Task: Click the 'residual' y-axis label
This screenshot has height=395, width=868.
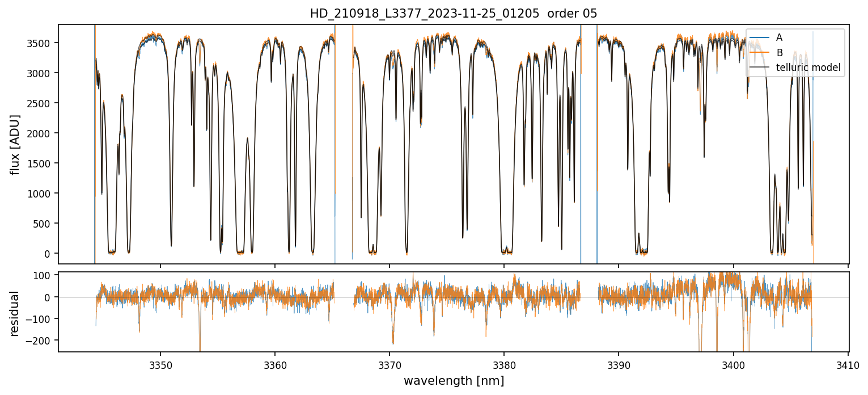Action: [x=15, y=313]
